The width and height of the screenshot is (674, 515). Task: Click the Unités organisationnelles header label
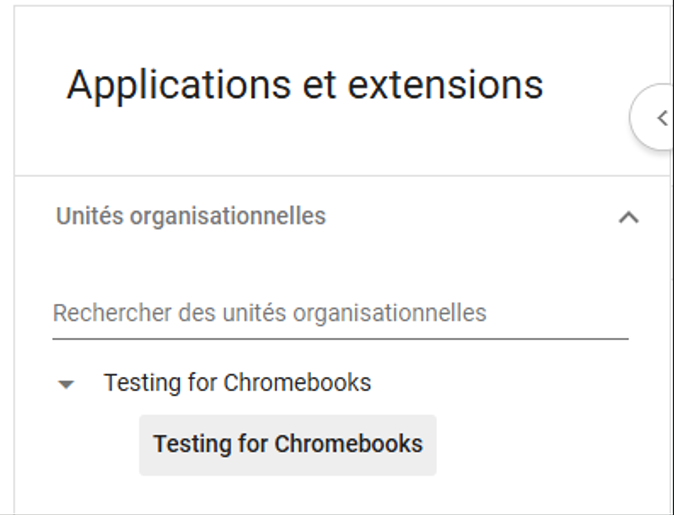point(191,216)
